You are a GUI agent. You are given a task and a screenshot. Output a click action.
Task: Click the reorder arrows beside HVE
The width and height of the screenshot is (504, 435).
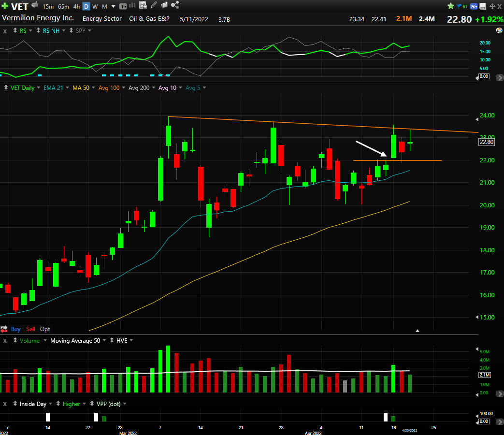coord(112,340)
